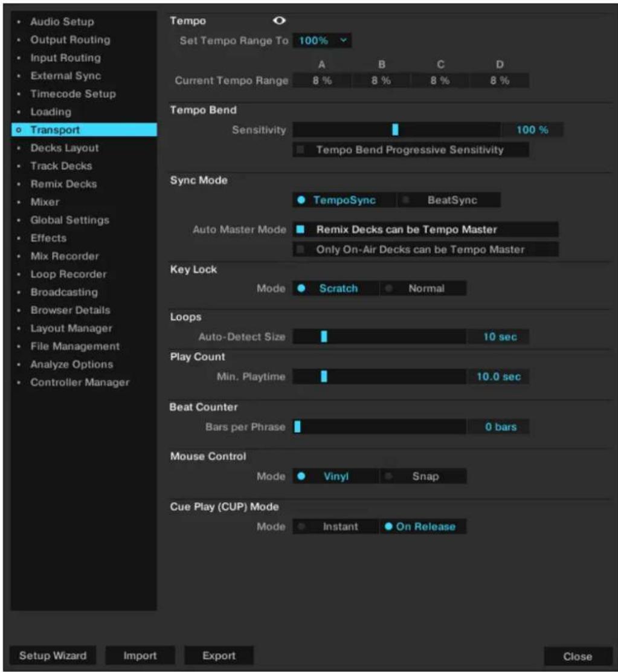
Task: Select On Release Cue Play mode
Action: point(423,526)
